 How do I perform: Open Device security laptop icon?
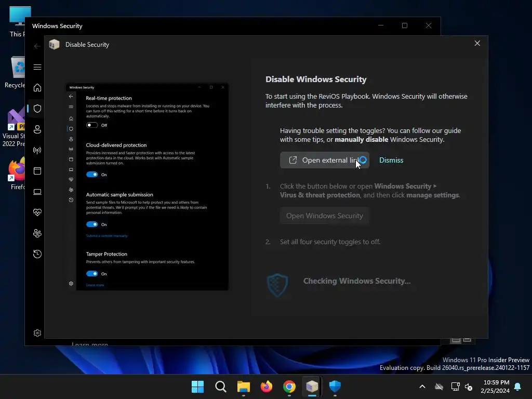pos(37,192)
